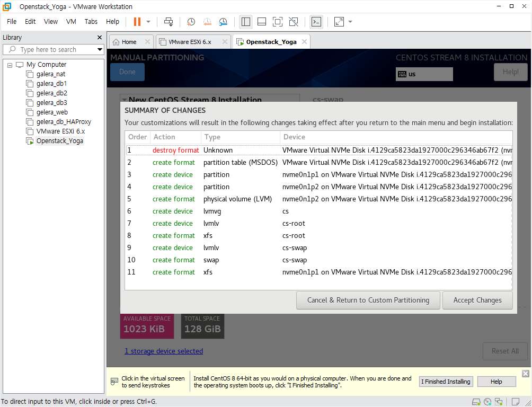
Task: Click the VMware Workstation title bar icon
Action: coord(7,6)
